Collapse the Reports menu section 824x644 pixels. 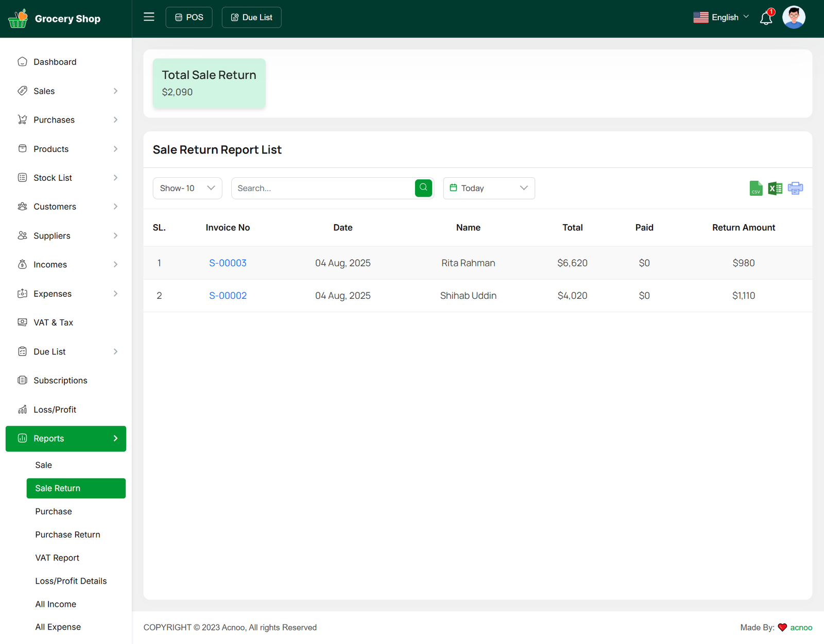(66, 438)
